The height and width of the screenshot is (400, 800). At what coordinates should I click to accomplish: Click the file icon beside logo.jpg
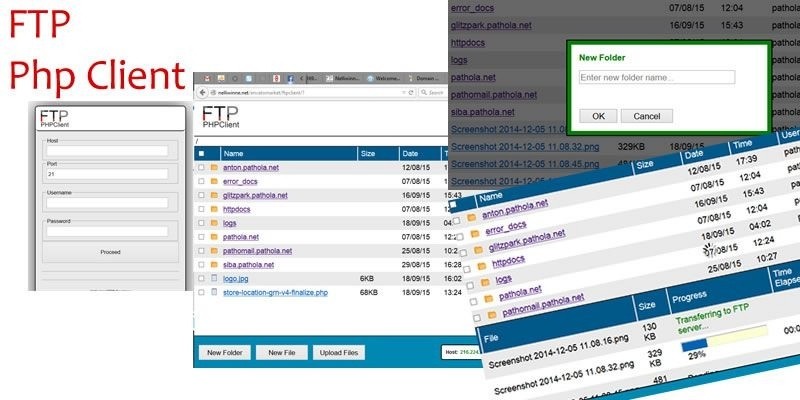pyautogui.click(x=213, y=279)
